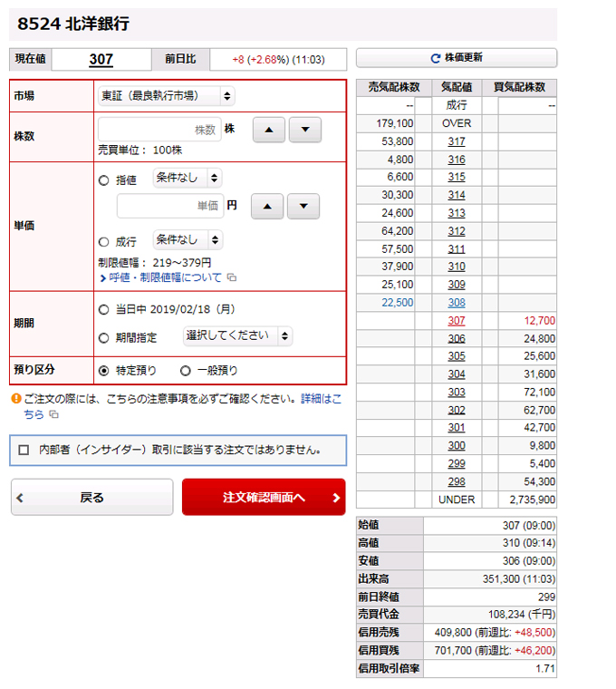
Task: Select quote price 311 in order book
Action: [457, 249]
